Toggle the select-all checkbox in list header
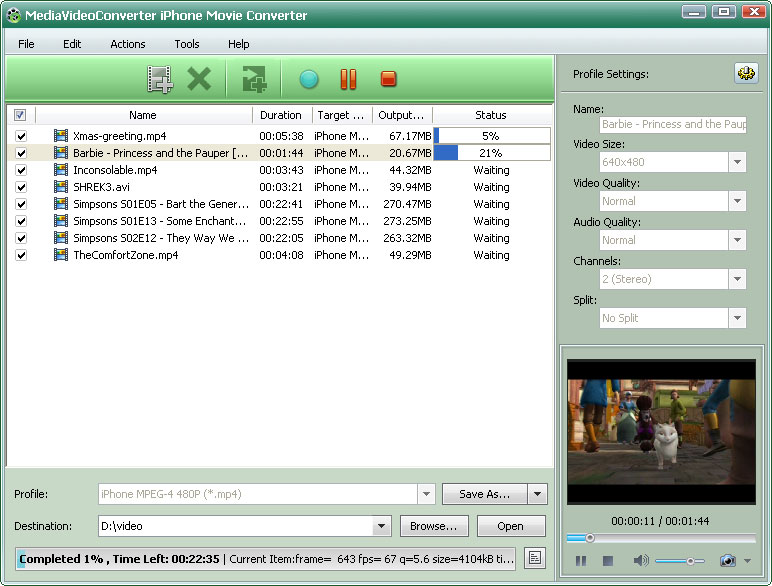Viewport: 772px width, 586px height. pos(20,115)
